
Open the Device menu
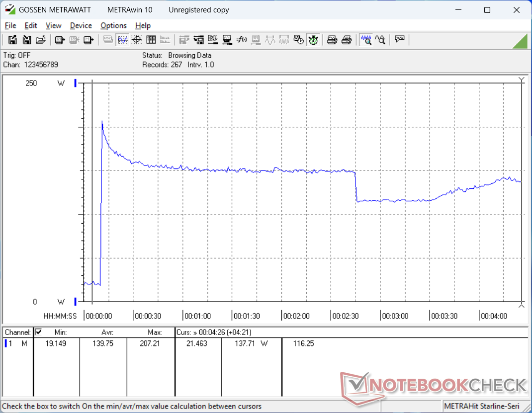(x=81, y=25)
